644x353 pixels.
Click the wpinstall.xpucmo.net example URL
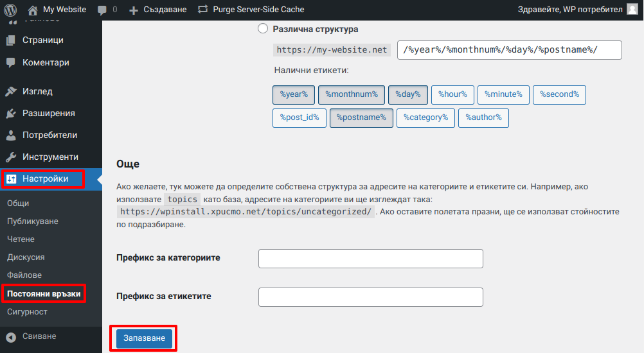point(246,212)
